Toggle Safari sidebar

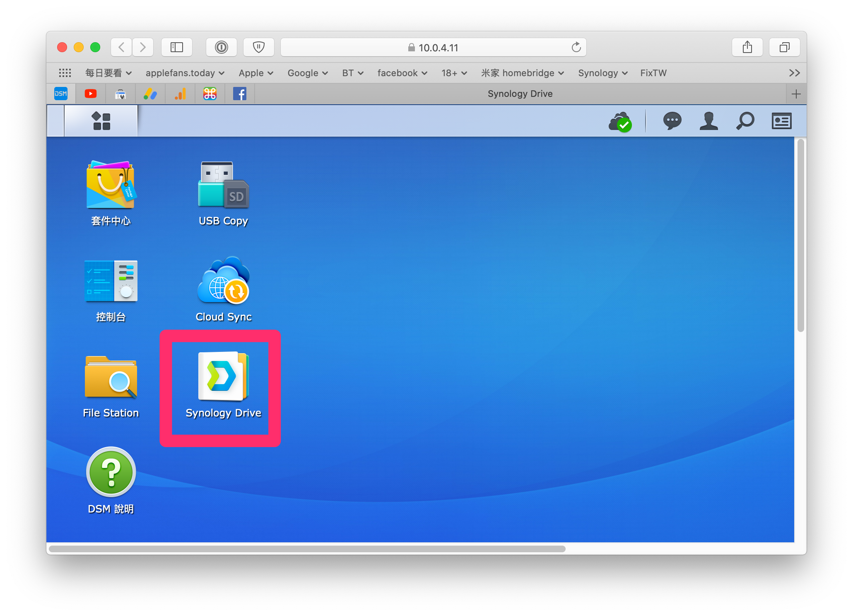[177, 47]
